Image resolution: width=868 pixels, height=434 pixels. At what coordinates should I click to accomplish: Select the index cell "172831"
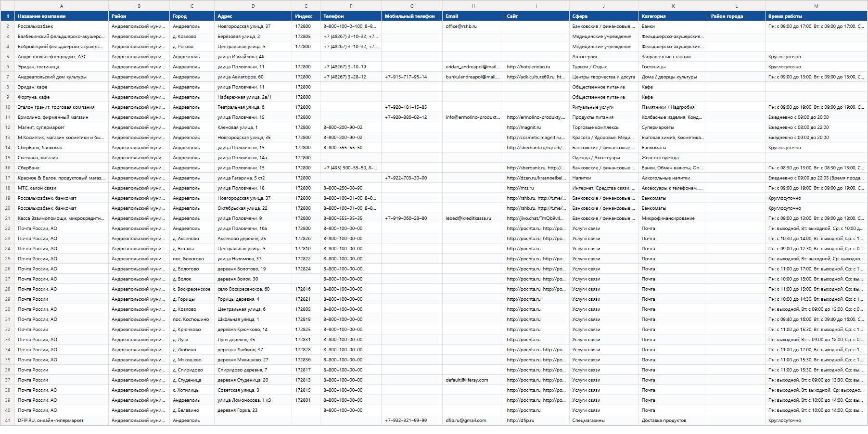click(306, 339)
